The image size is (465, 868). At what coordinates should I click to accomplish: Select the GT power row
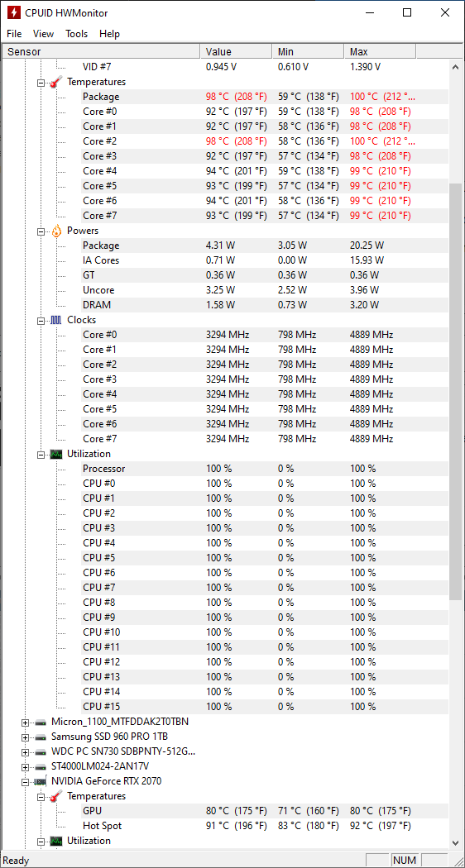(265, 275)
